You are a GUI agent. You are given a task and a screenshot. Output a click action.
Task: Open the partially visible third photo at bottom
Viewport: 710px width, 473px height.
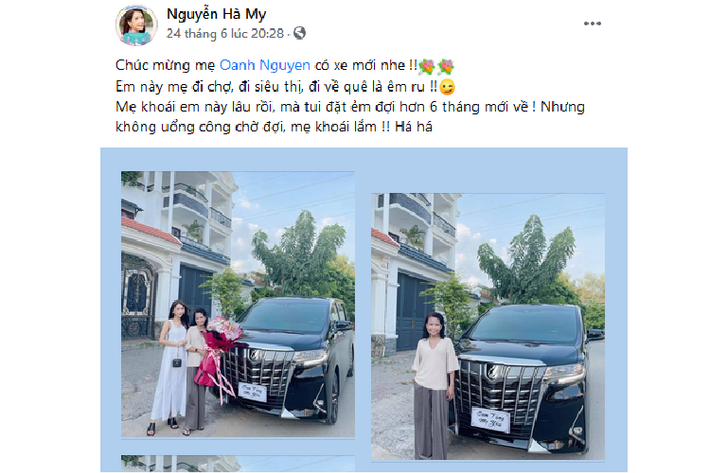click(x=238, y=463)
